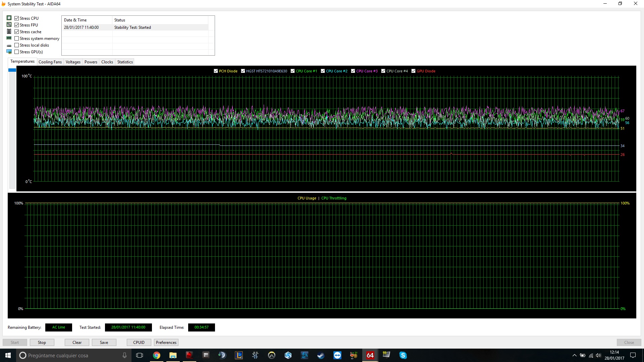Image resolution: width=644 pixels, height=362 pixels.
Task: Show hidden system tray icons
Action: click(x=574, y=355)
